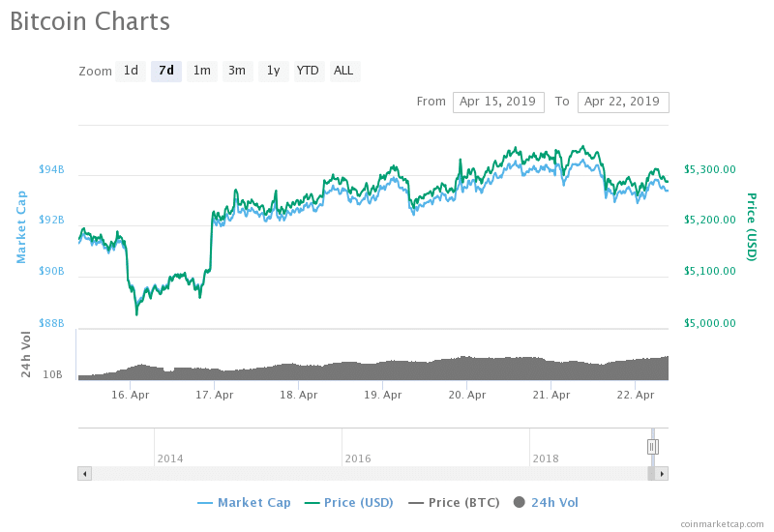The width and height of the screenshot is (774, 532).
Task: Select the 7d zoom button
Action: 166,71
